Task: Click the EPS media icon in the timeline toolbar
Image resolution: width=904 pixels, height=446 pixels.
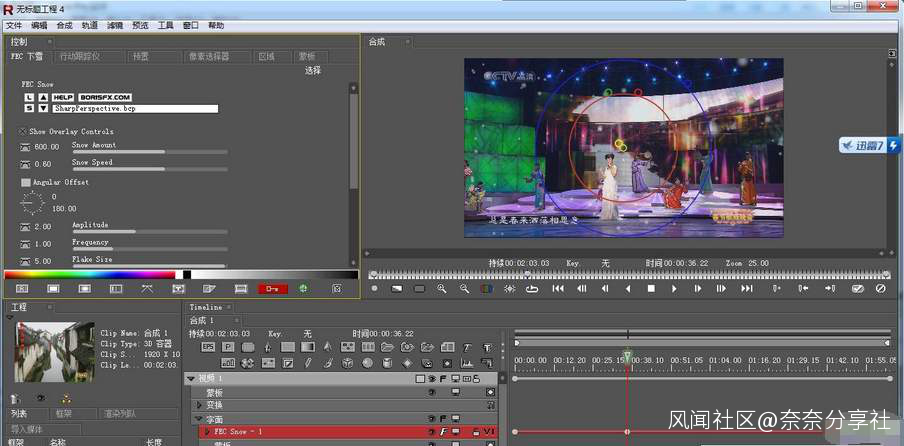Action: click(208, 347)
